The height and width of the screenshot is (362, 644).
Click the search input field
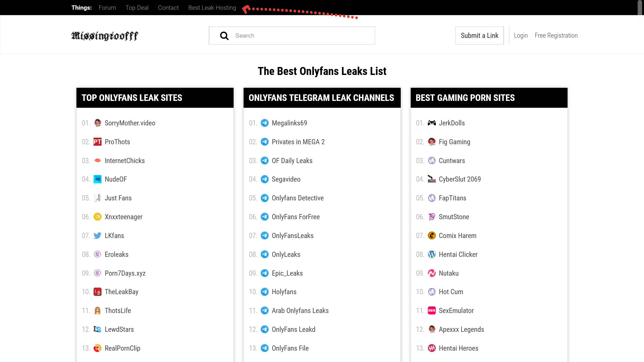coord(291,35)
